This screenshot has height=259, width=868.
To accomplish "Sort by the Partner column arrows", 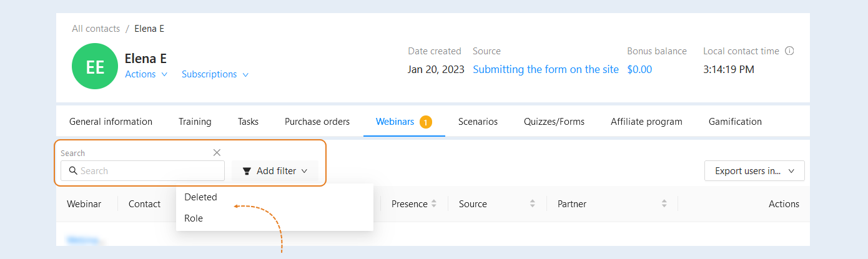I will tap(663, 203).
